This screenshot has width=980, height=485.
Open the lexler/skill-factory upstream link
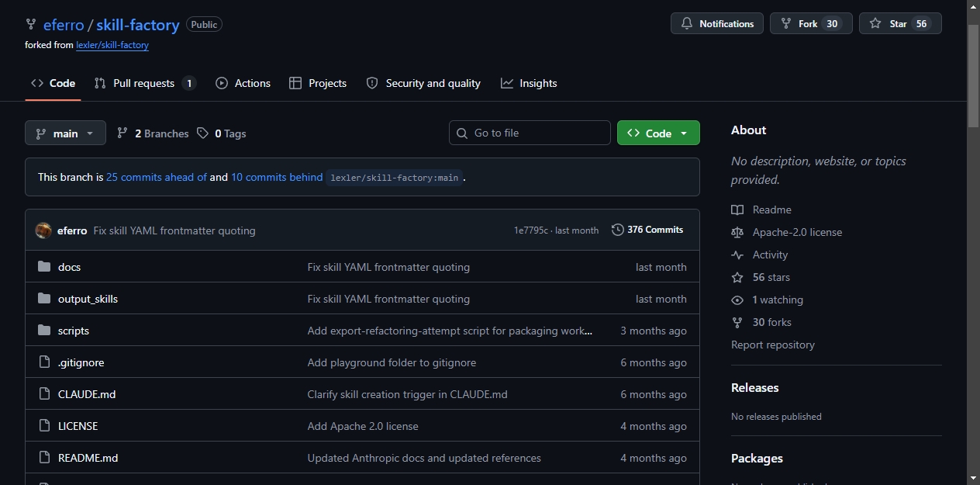click(112, 45)
